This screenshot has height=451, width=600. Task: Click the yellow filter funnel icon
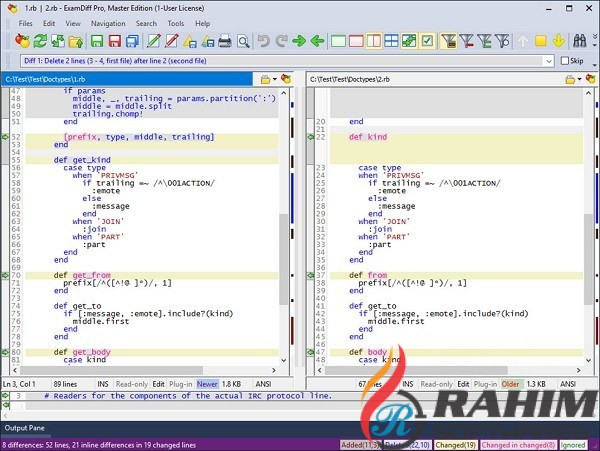[448, 41]
